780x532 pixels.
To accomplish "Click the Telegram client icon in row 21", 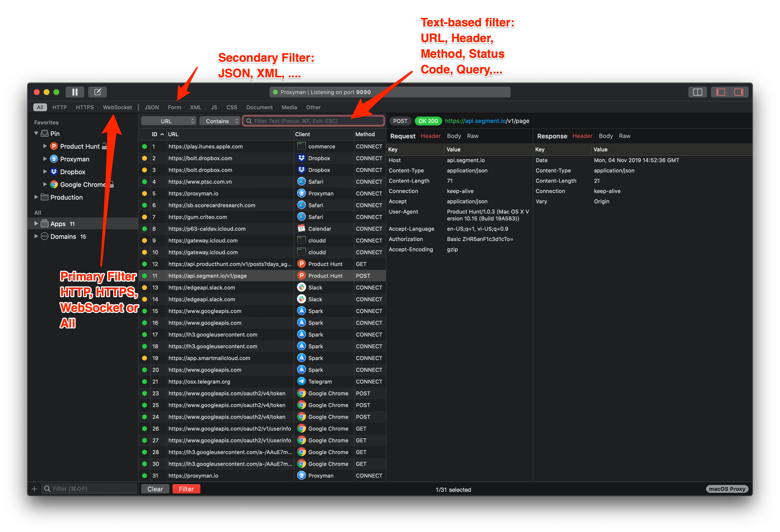I will point(301,381).
